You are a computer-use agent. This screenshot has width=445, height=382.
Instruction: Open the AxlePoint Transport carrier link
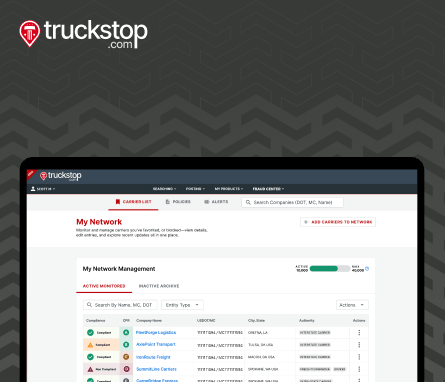(156, 344)
